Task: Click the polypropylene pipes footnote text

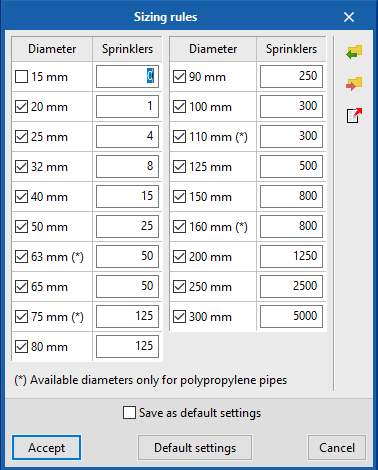Action: point(151,380)
